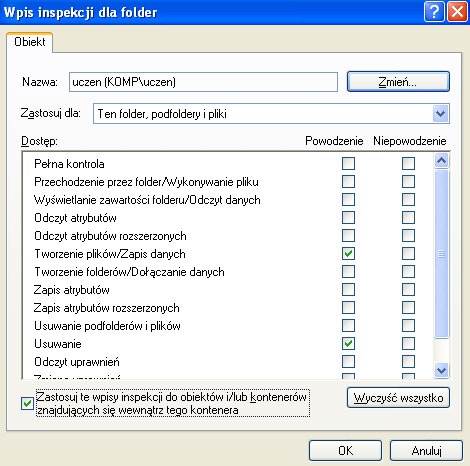Check Powodzenie for Zapis atrybutów
The width and height of the screenshot is (470, 466).
(348, 290)
